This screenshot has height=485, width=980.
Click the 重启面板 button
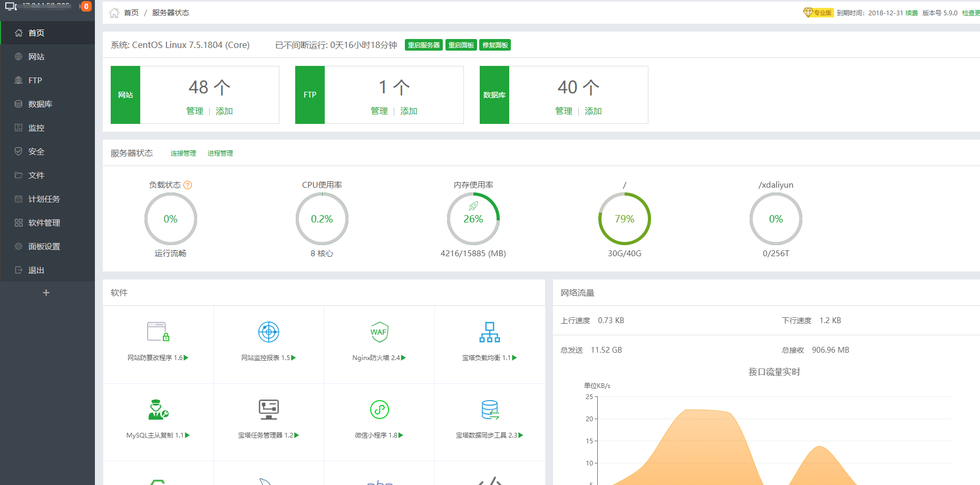pos(461,45)
